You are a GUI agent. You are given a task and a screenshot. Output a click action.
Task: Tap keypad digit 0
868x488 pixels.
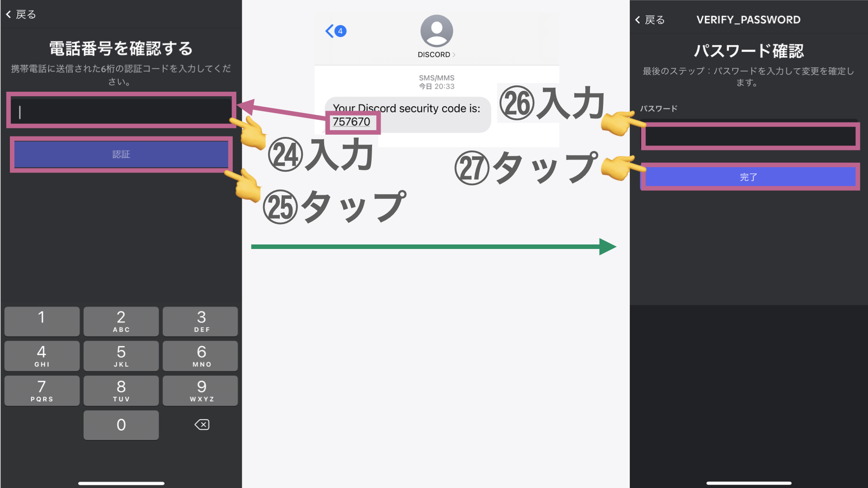[121, 425]
